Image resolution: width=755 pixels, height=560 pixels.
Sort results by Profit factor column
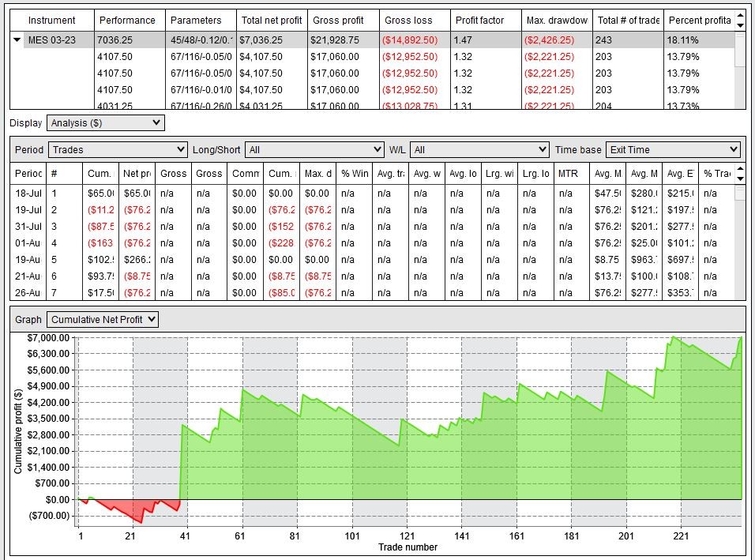(480, 20)
